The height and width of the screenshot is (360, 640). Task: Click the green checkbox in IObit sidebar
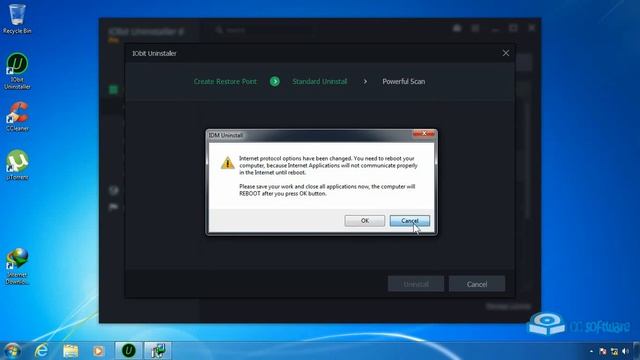(113, 89)
